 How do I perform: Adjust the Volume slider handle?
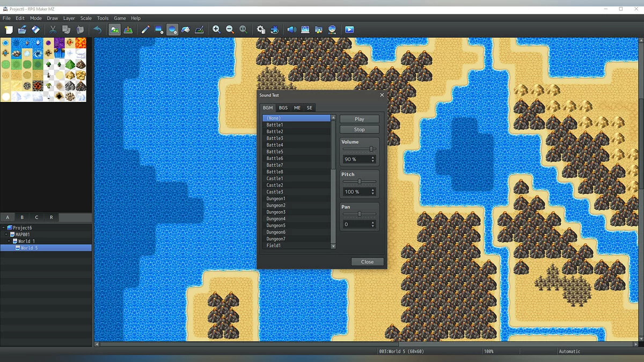coord(371,149)
